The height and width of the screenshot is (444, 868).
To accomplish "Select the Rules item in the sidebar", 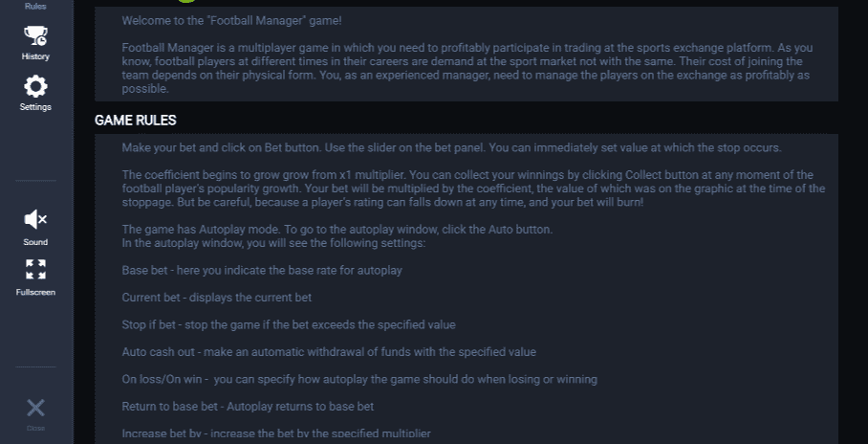I will point(35,6).
